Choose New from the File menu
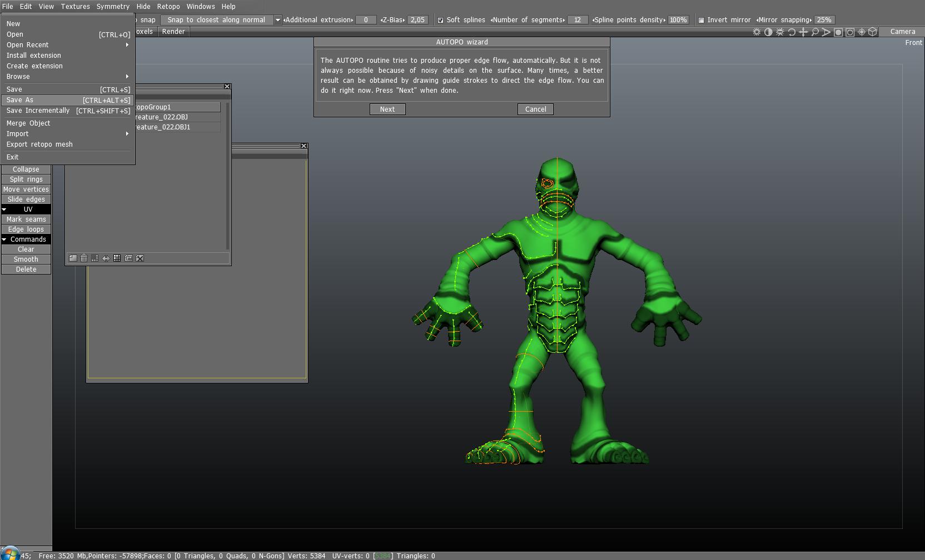This screenshot has height=560, width=925. coord(67,24)
